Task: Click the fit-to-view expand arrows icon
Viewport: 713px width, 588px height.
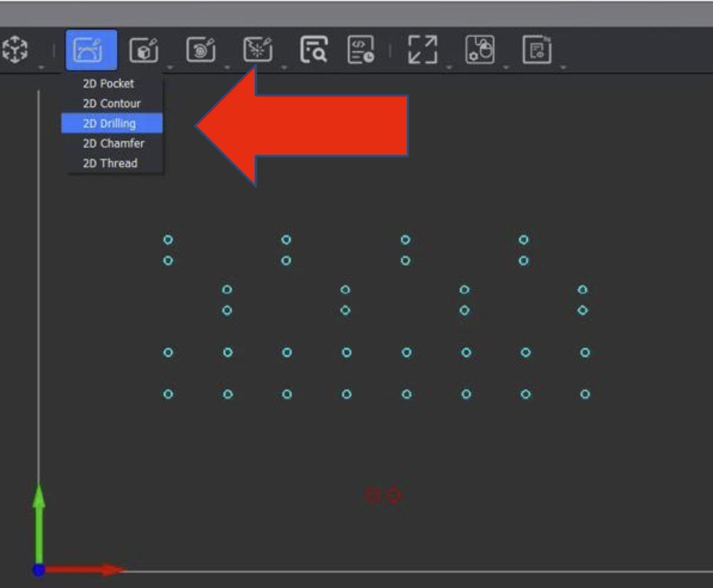Action: click(x=422, y=50)
